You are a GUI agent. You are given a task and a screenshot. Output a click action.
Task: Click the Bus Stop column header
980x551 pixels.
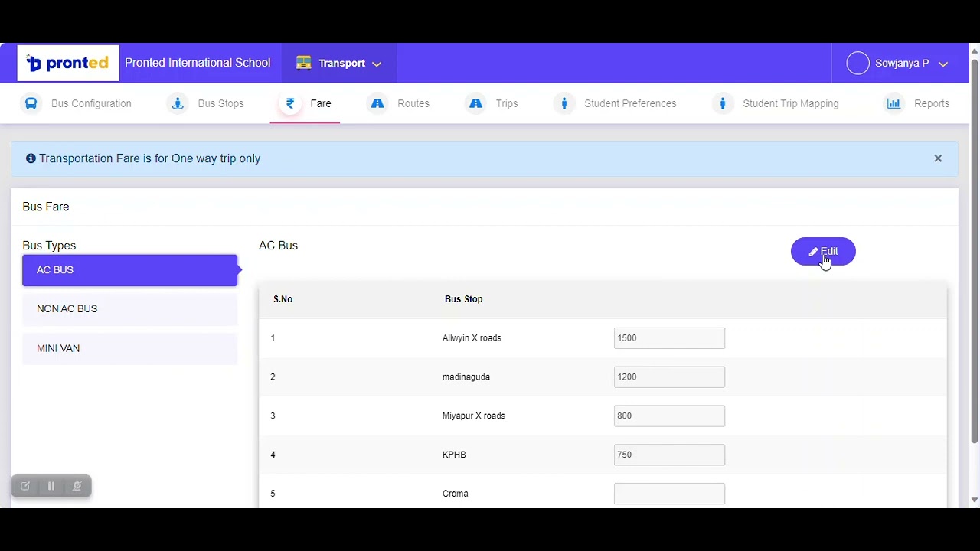pyautogui.click(x=464, y=299)
